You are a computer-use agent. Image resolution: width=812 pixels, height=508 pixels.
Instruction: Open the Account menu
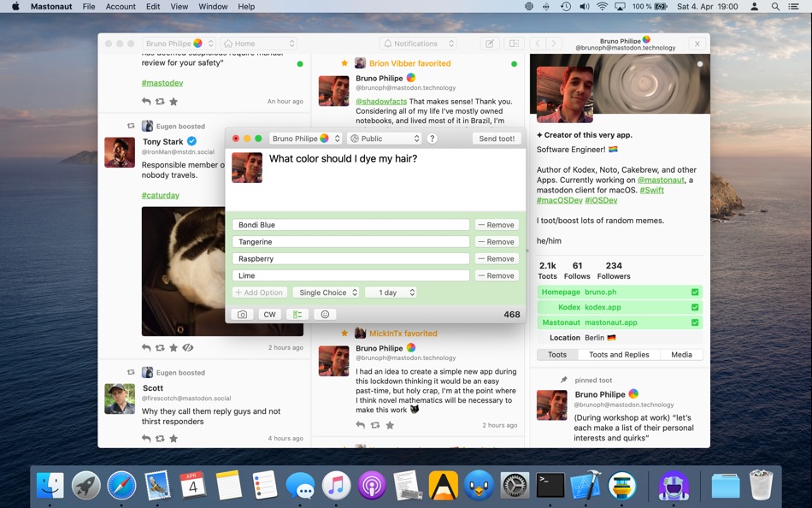(x=121, y=7)
